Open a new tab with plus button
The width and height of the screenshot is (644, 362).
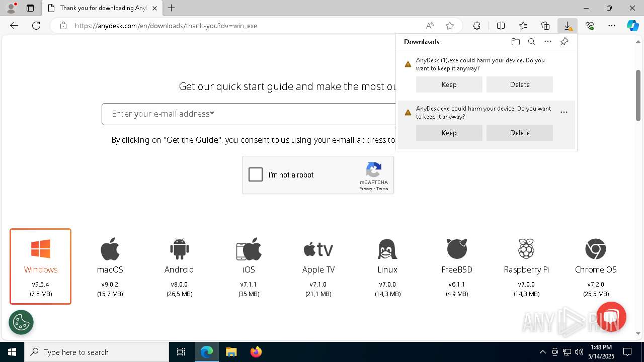click(x=172, y=8)
